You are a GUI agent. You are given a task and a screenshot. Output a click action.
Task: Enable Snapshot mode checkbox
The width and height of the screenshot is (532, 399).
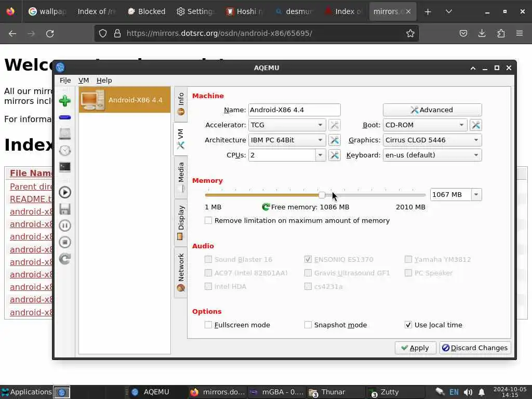click(308, 325)
